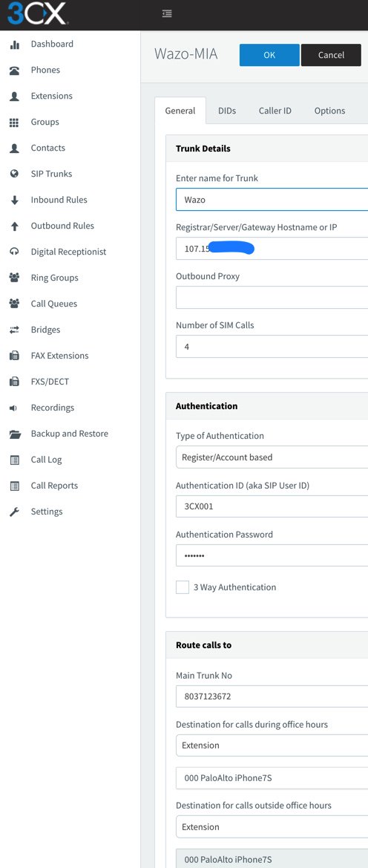The height and width of the screenshot is (868, 368).
Task: Click the Call Queues people icon
Action: [x=15, y=304]
